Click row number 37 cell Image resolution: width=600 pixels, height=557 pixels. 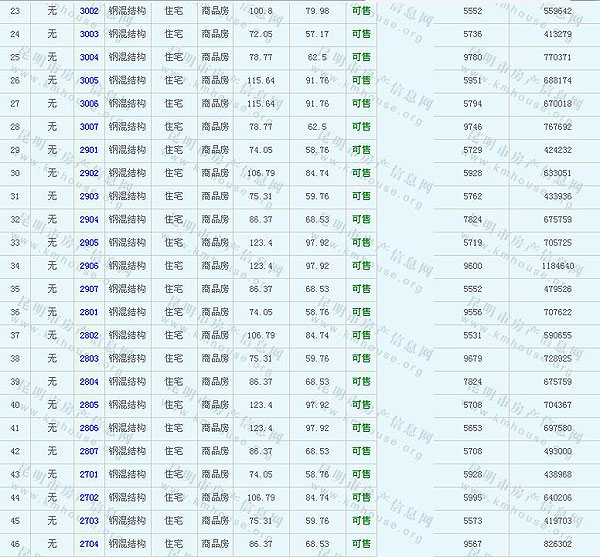tap(15, 335)
